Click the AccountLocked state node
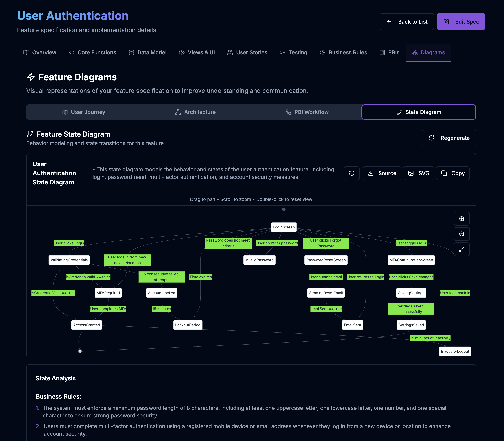This screenshot has height=441, width=504. click(162, 293)
